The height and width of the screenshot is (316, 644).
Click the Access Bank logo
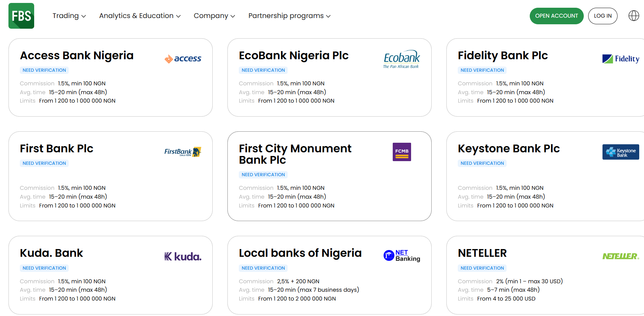(183, 59)
